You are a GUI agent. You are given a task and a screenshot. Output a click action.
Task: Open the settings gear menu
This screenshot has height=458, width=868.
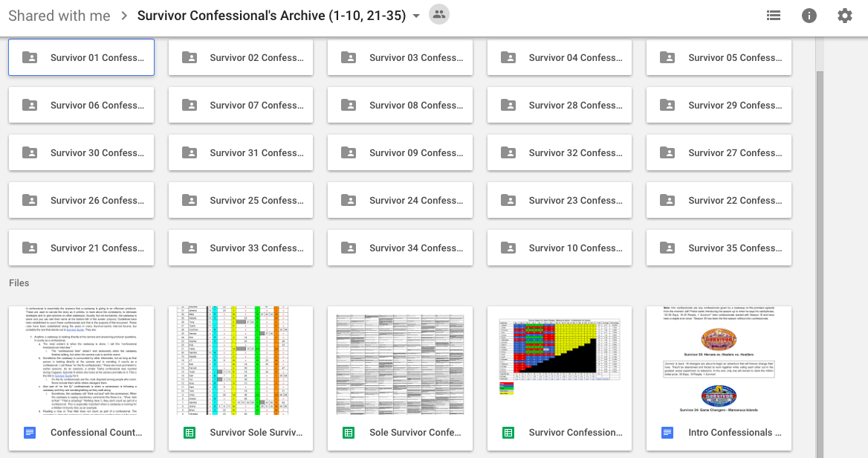coord(845,16)
